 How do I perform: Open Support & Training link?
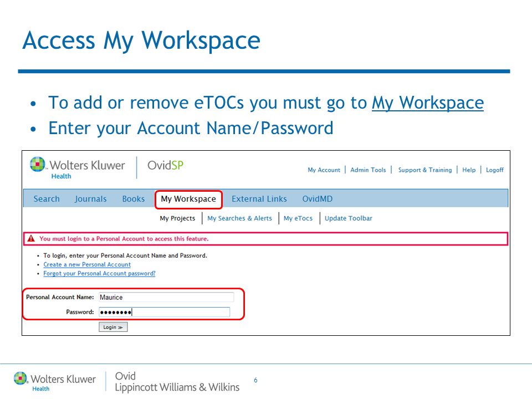click(425, 170)
